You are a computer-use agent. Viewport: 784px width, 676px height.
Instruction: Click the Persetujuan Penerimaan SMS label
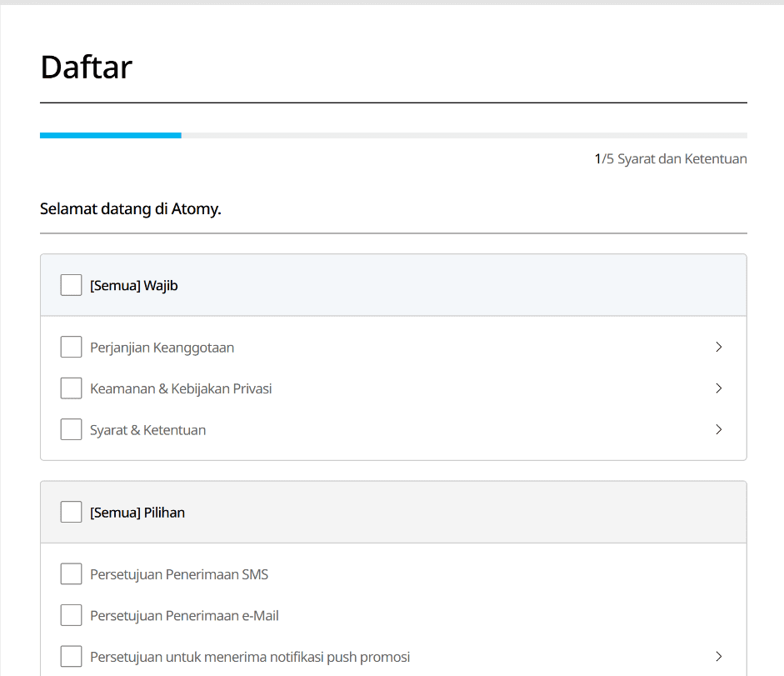(x=179, y=574)
